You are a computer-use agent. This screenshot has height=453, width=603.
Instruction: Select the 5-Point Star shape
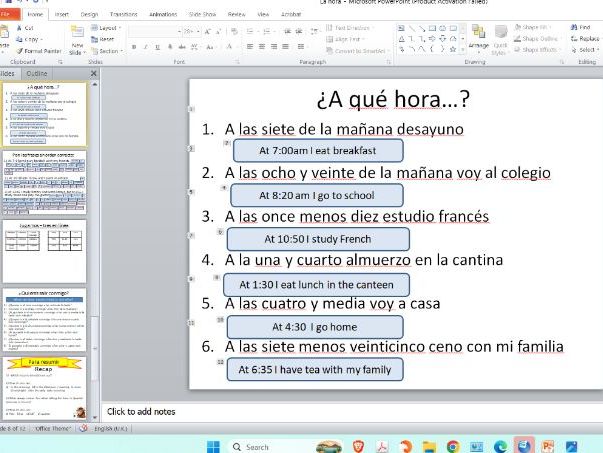coord(453,49)
